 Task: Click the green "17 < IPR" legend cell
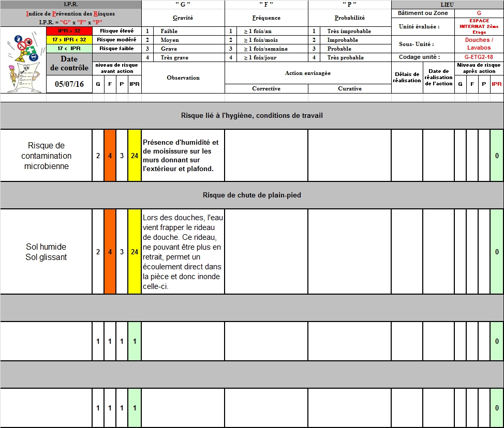pos(69,49)
